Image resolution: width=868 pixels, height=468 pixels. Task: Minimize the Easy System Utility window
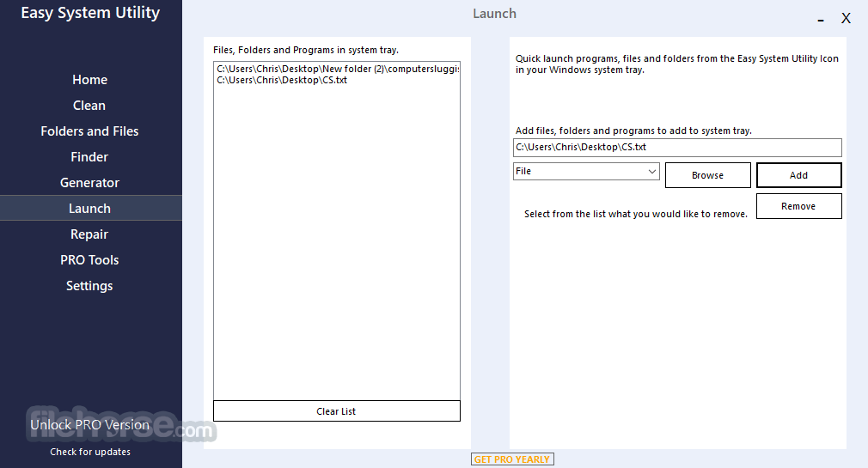pos(821,20)
